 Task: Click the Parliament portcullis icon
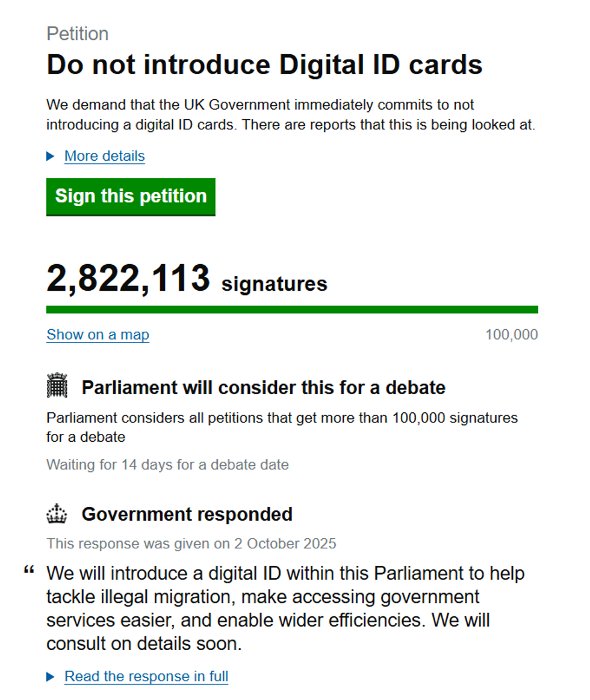57,386
